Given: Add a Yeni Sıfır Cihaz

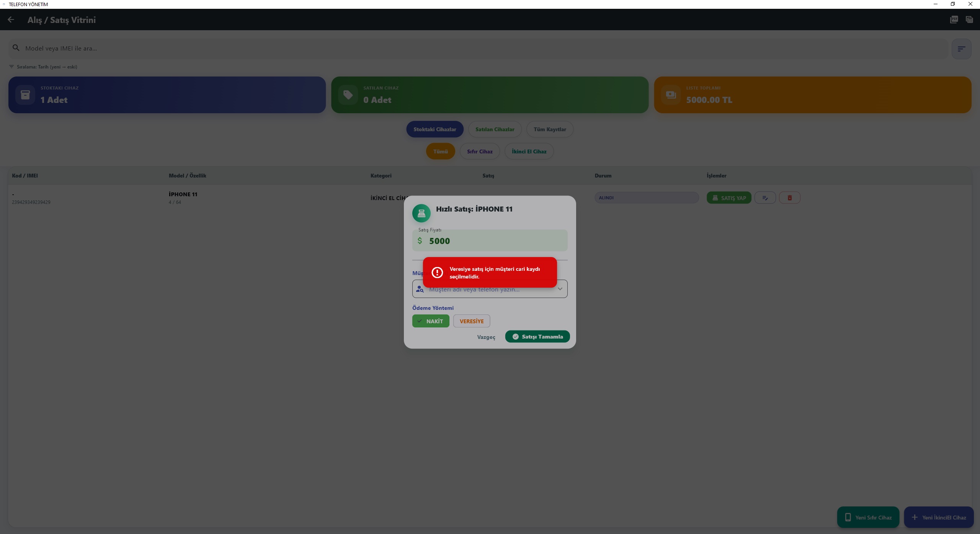Looking at the screenshot, I should pyautogui.click(x=868, y=517).
